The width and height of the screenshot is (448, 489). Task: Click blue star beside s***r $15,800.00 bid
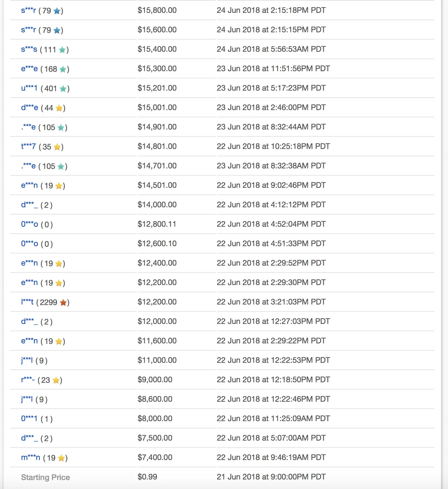(57, 11)
